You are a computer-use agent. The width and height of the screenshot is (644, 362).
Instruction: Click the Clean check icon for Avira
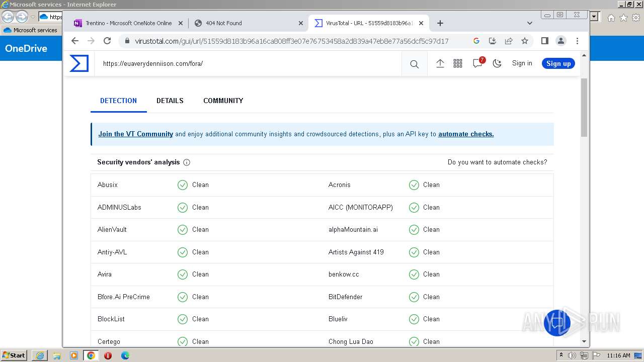coord(183,275)
